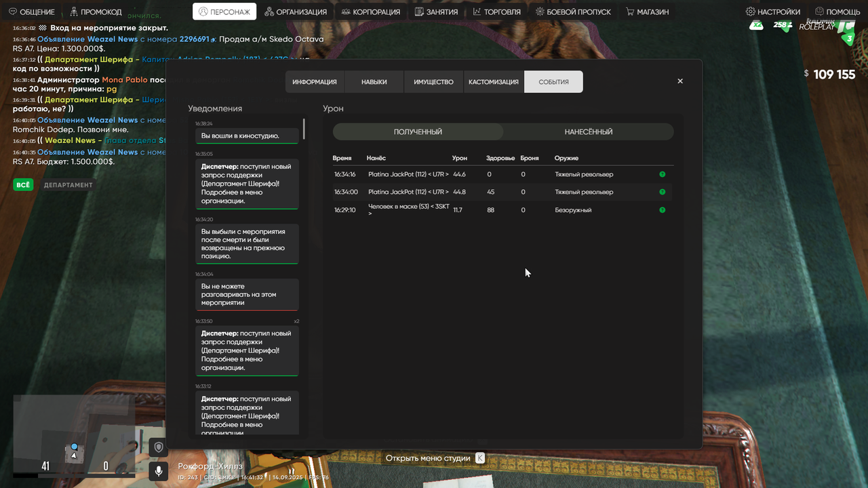Click the Рокфорд-Хиллз location label
Image resolution: width=868 pixels, height=488 pixels.
point(210,466)
